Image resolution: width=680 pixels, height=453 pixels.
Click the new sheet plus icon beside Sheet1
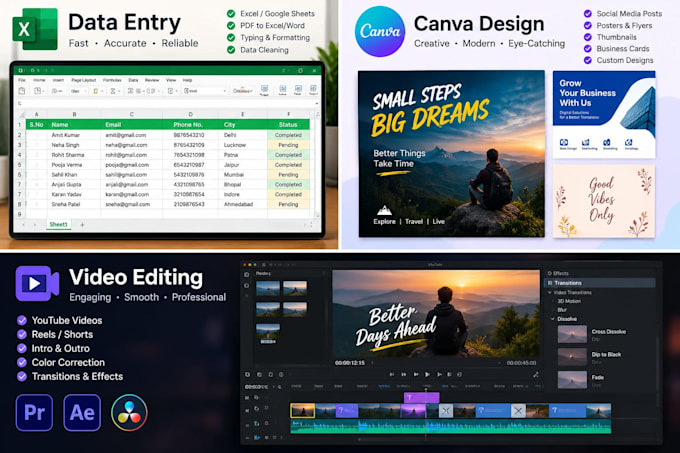click(82, 225)
